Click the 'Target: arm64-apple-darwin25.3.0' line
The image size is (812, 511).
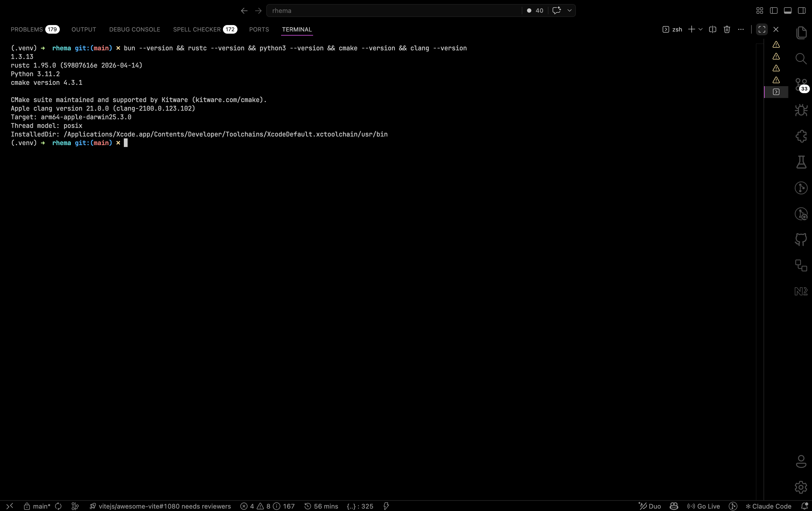pos(71,117)
